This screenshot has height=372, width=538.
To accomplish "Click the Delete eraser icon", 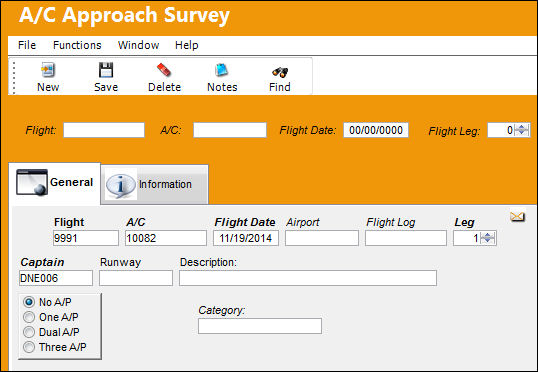I will (x=164, y=70).
